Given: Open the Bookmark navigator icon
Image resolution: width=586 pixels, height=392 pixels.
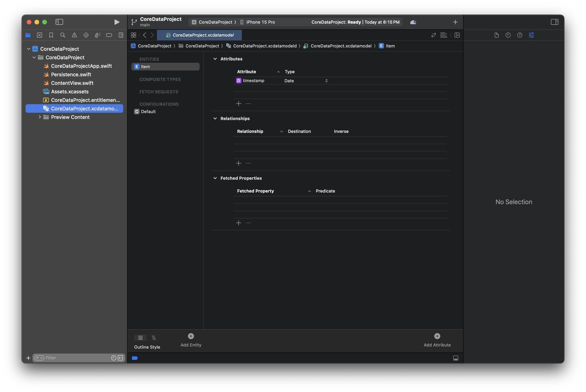Looking at the screenshot, I should point(51,35).
